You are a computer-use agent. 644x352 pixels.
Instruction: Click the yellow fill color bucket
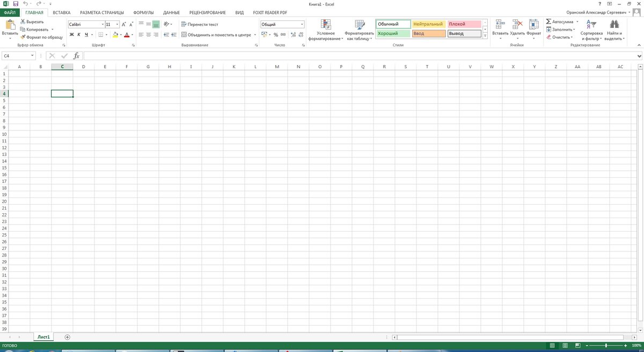click(x=115, y=35)
